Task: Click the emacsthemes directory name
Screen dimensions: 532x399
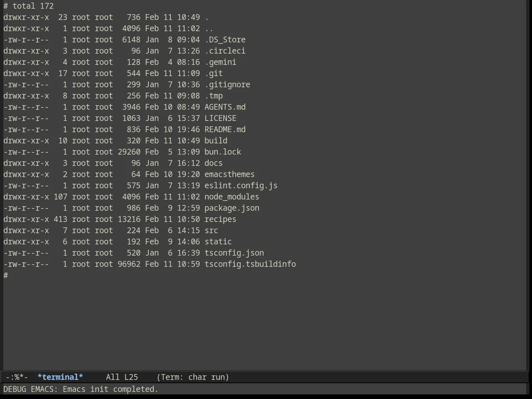Action: click(229, 174)
